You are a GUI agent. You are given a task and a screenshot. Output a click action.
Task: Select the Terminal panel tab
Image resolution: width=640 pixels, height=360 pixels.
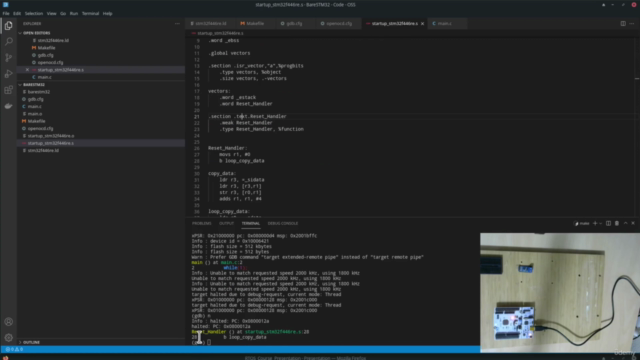coord(251,224)
